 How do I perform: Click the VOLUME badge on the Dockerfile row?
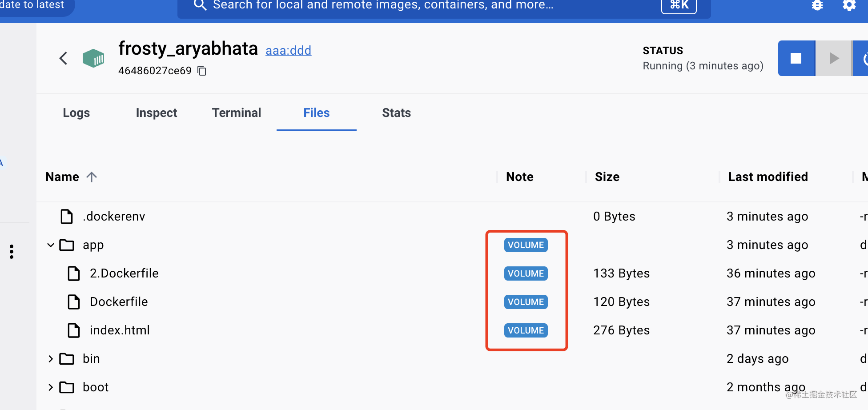526,302
